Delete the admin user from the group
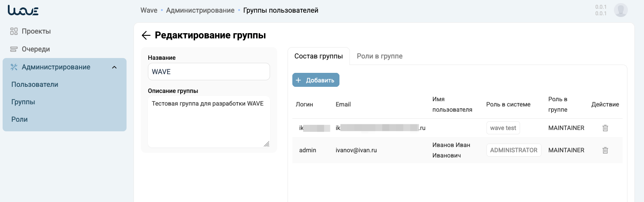The image size is (644, 202). point(605,150)
